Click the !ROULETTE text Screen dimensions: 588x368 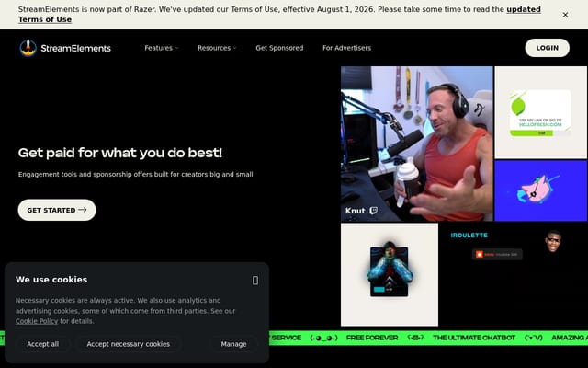(469, 236)
